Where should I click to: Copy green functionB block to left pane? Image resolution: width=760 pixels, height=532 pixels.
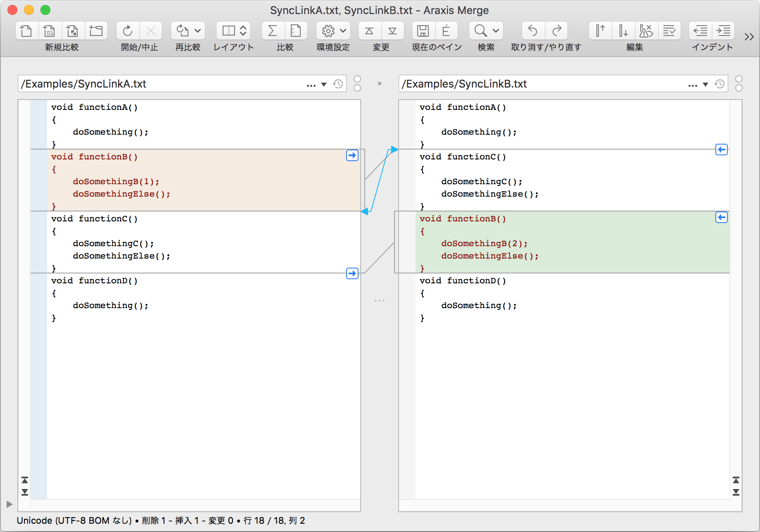tap(721, 217)
